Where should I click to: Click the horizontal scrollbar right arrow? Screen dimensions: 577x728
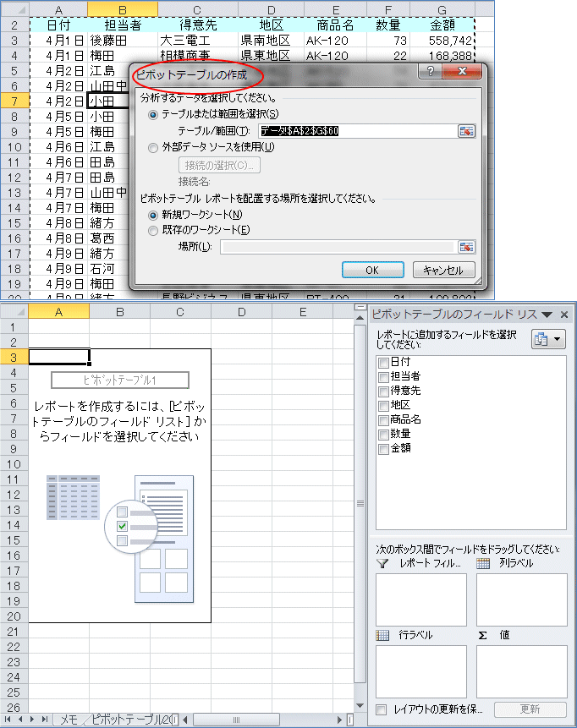pos(339,720)
